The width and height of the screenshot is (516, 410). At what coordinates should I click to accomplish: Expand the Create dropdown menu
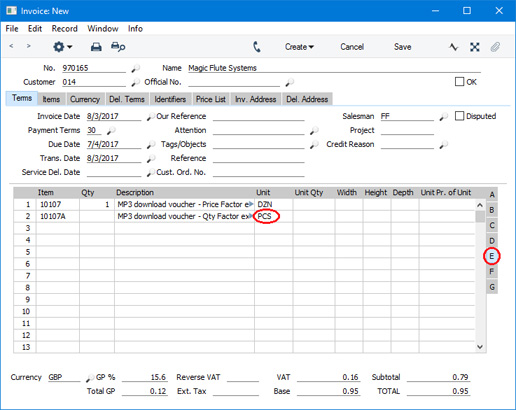click(x=299, y=47)
